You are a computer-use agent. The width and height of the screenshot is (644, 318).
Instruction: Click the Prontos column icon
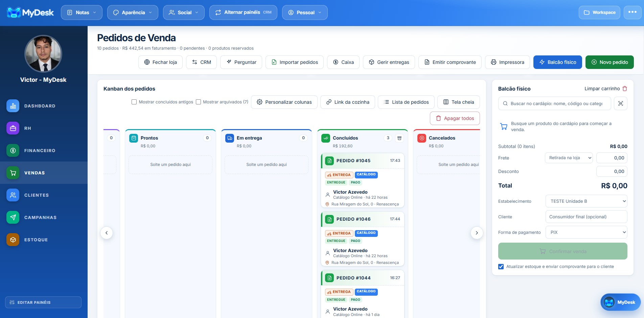134,138
